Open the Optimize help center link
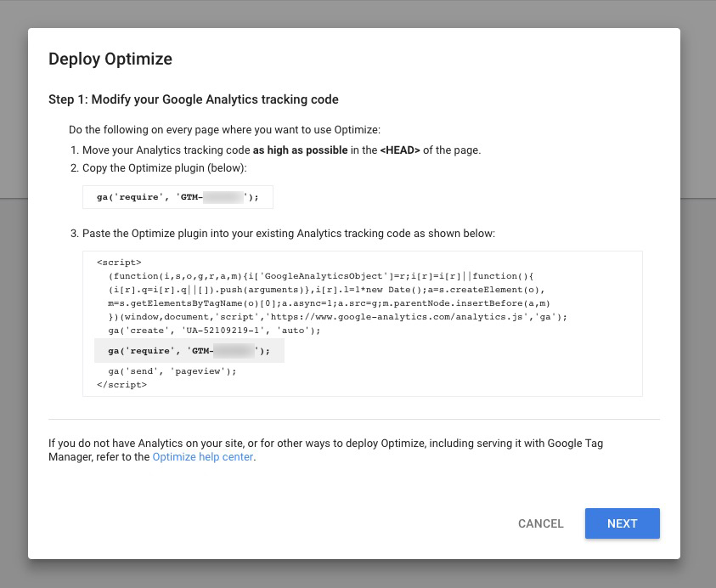This screenshot has width=716, height=588. (x=202, y=456)
